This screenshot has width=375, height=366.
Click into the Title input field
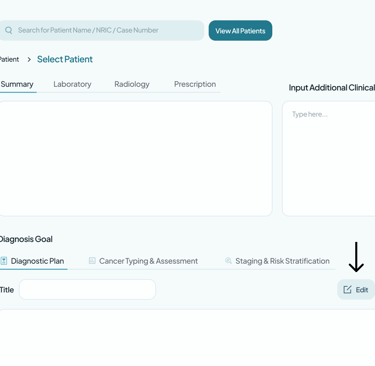click(87, 289)
